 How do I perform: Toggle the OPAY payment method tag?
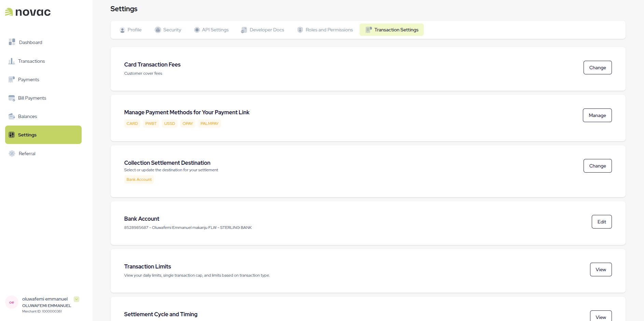pyautogui.click(x=187, y=123)
